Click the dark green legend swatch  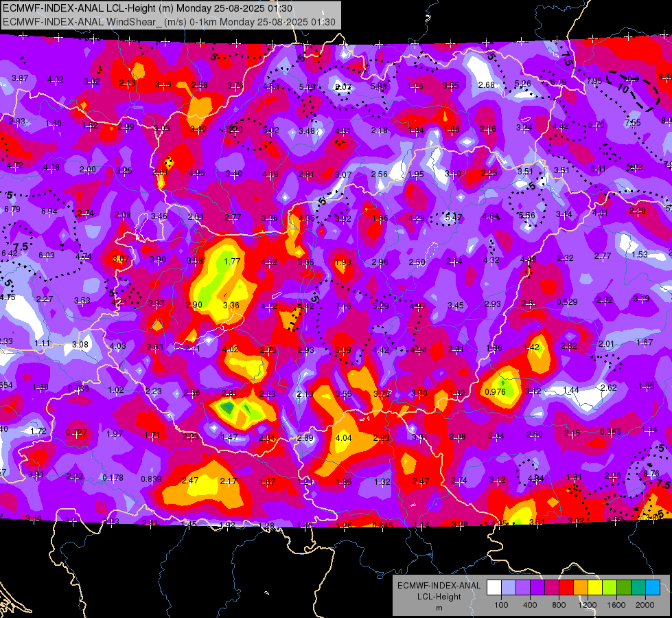624,588
